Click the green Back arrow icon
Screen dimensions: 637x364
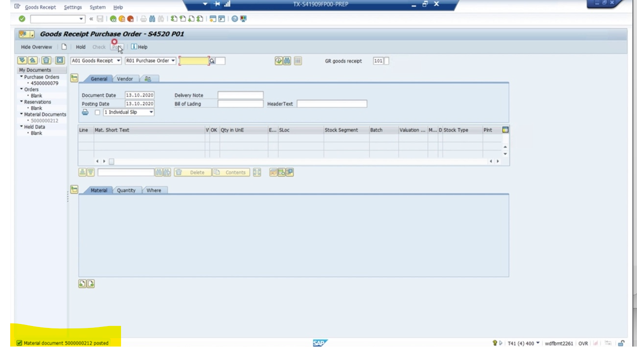pyautogui.click(x=113, y=19)
